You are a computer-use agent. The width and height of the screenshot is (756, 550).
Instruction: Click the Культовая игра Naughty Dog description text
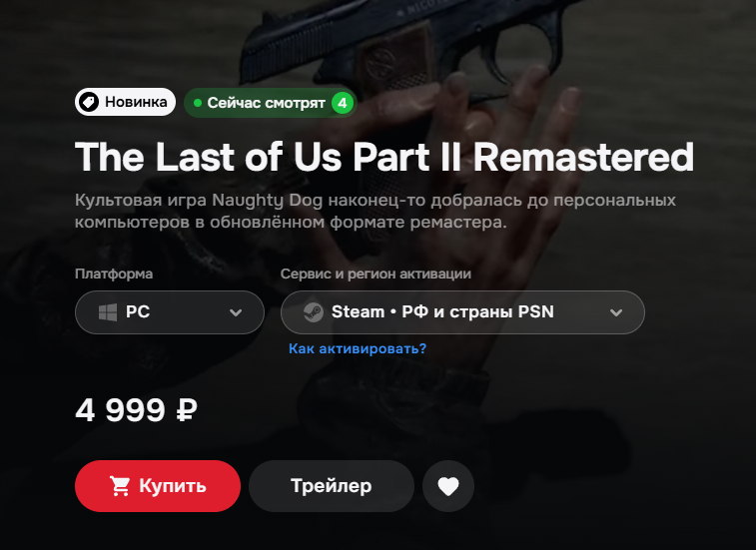point(376,212)
